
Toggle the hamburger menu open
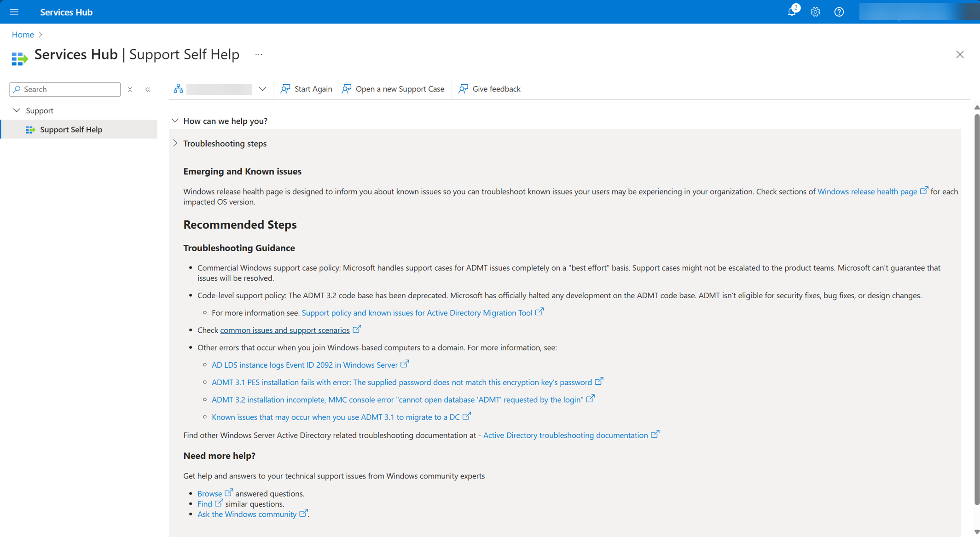coord(14,11)
